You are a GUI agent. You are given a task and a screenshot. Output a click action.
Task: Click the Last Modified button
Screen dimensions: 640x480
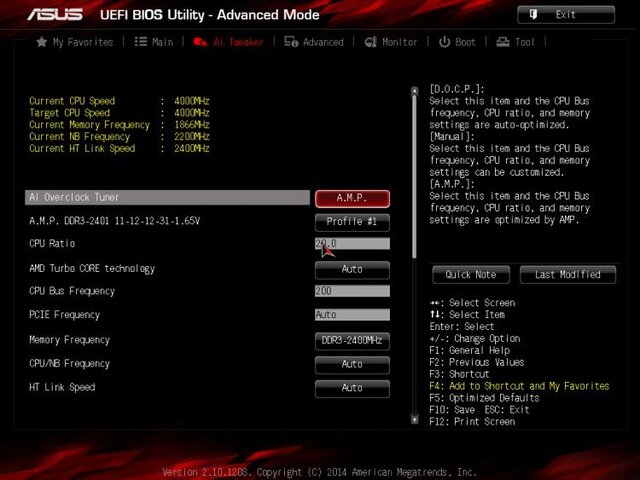(567, 274)
